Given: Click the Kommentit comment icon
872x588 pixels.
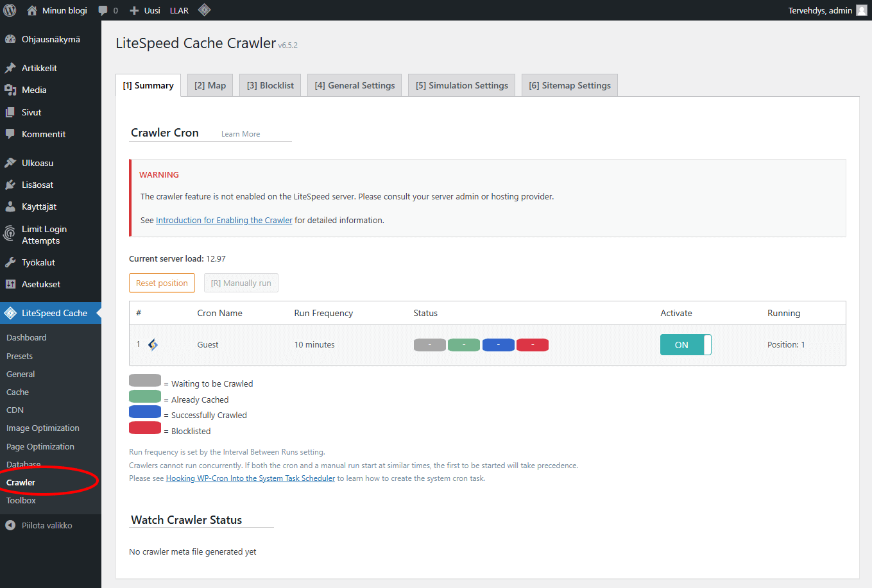Looking at the screenshot, I should tap(10, 134).
